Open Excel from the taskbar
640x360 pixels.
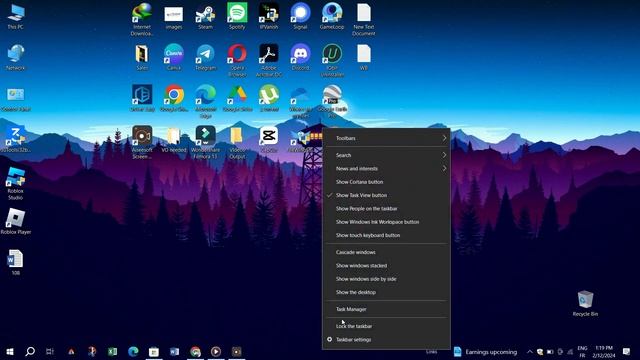(x=112, y=351)
